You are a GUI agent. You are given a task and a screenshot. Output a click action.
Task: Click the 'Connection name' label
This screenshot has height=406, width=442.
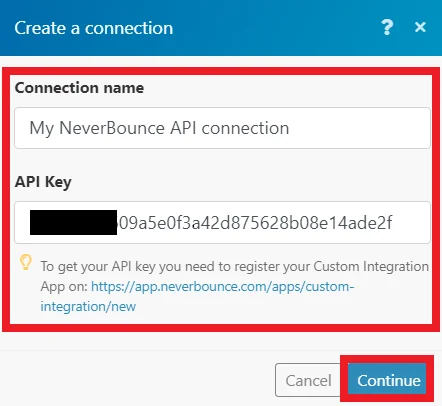coord(79,88)
